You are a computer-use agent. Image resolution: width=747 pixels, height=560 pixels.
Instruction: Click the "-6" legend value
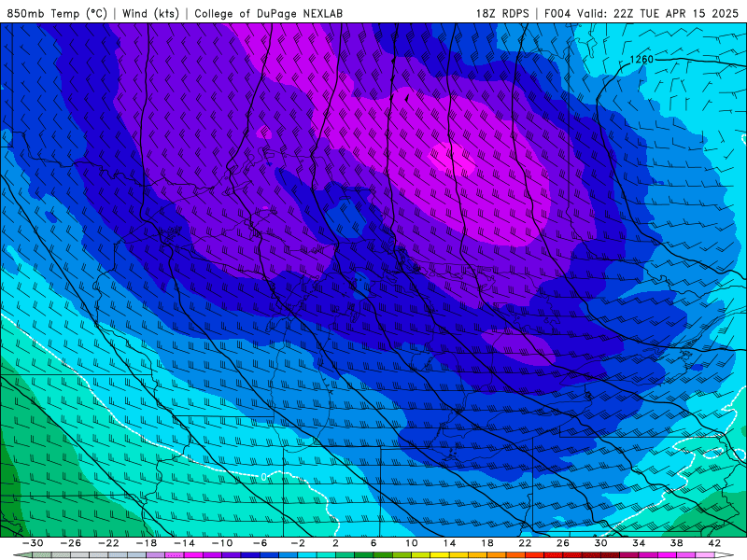click(x=260, y=543)
